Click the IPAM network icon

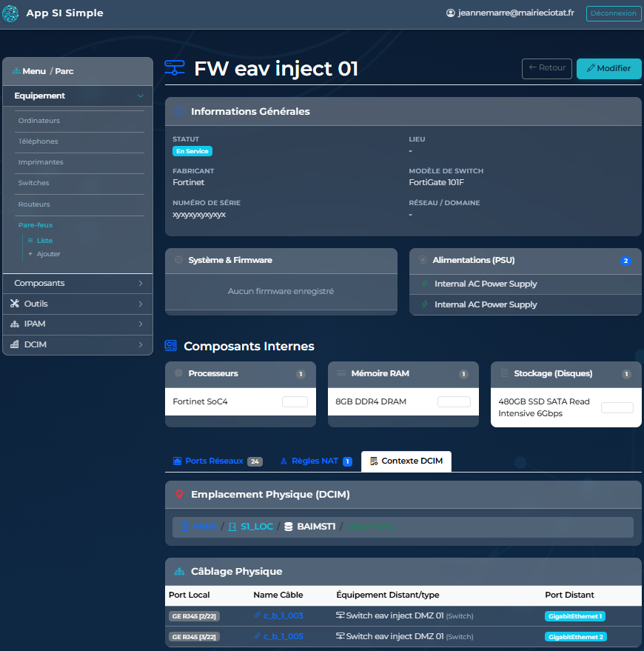tap(15, 324)
